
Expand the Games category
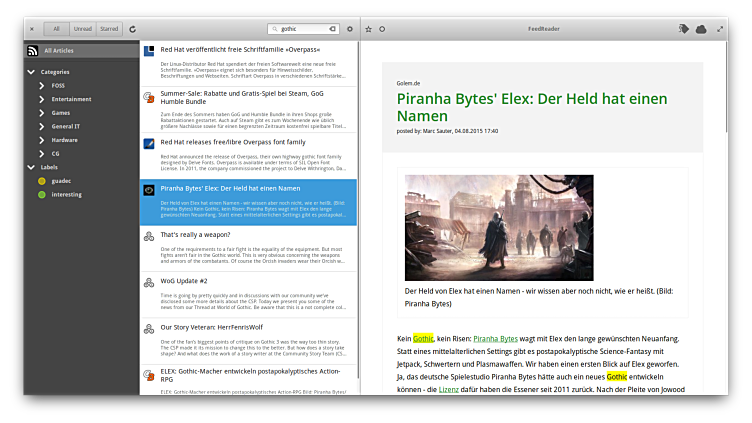pos(41,113)
